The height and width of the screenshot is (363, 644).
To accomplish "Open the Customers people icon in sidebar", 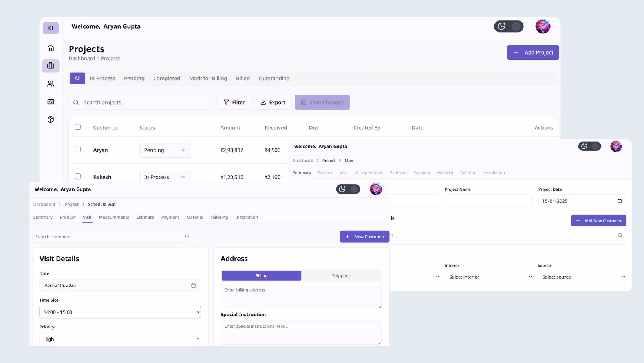I will [50, 83].
